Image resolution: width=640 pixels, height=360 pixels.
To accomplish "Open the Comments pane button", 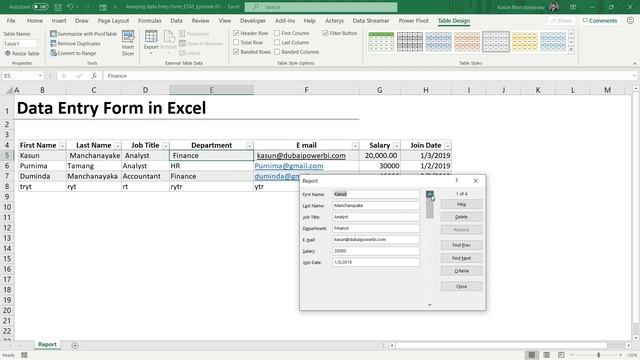I will (600, 20).
